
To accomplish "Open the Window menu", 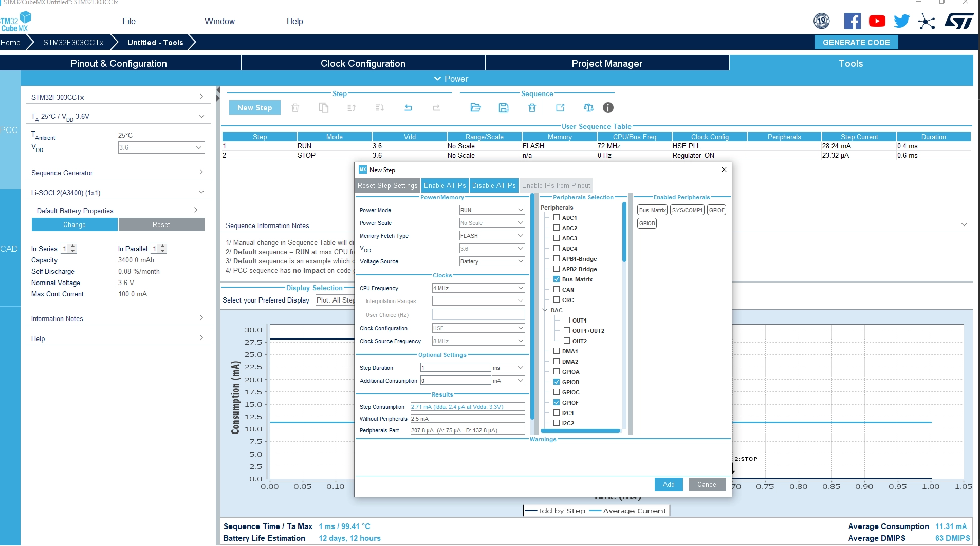I will [219, 21].
